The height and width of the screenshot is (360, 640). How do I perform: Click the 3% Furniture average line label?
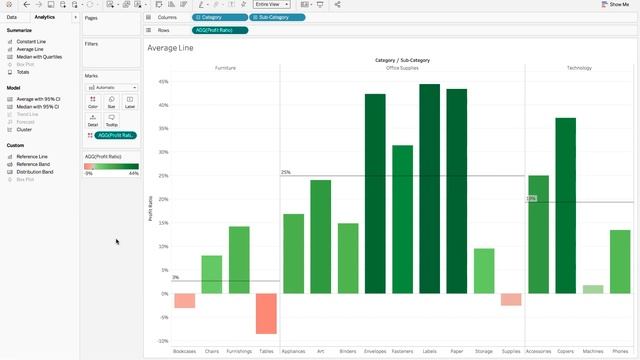[176, 277]
